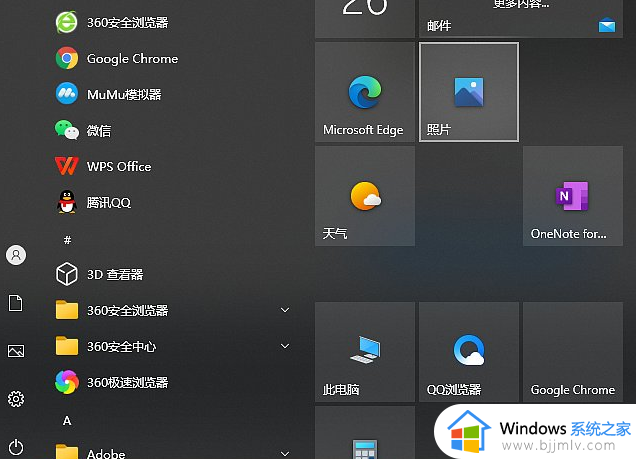This screenshot has width=636, height=459.
Task: Expand the 360安全中心 folder chevron
Action: click(x=285, y=346)
